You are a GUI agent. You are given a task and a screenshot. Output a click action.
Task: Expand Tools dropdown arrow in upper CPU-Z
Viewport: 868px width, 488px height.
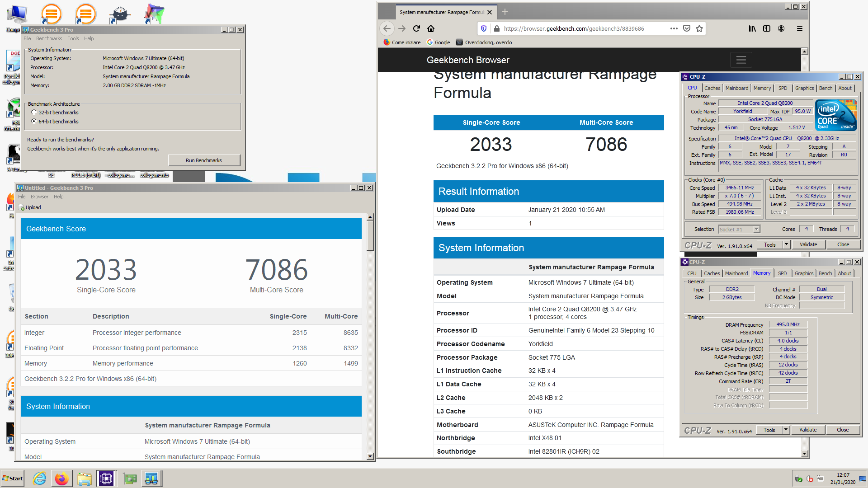pyautogui.click(x=786, y=244)
